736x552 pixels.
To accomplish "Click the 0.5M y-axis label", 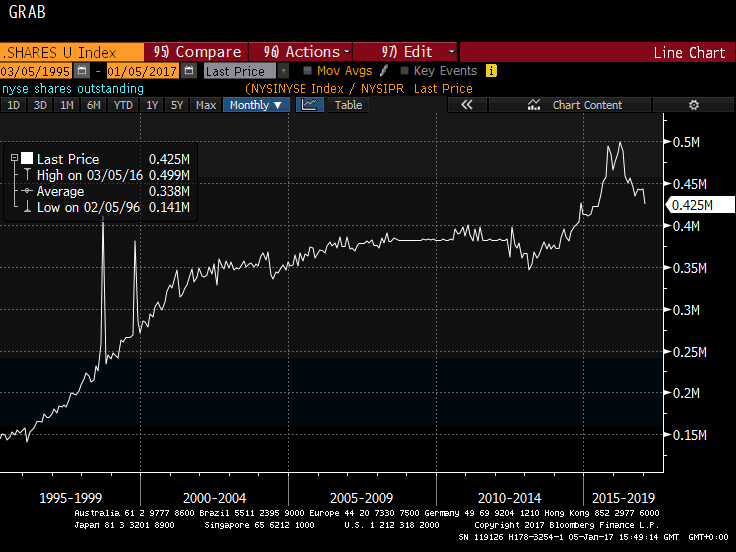I will (686, 142).
